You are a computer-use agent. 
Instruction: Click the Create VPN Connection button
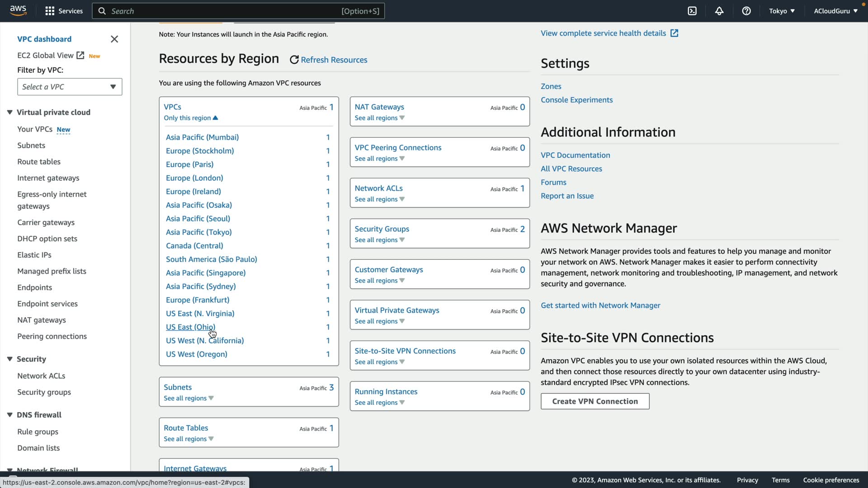[595, 401]
